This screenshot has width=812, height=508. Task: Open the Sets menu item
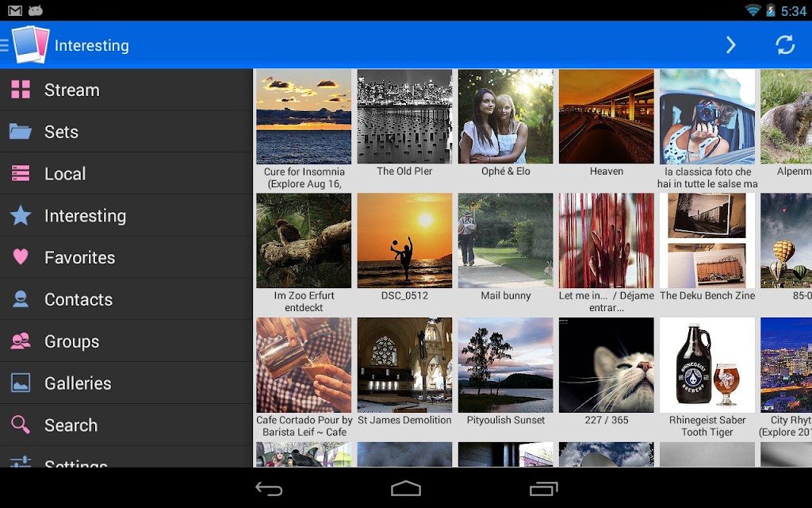(x=126, y=131)
